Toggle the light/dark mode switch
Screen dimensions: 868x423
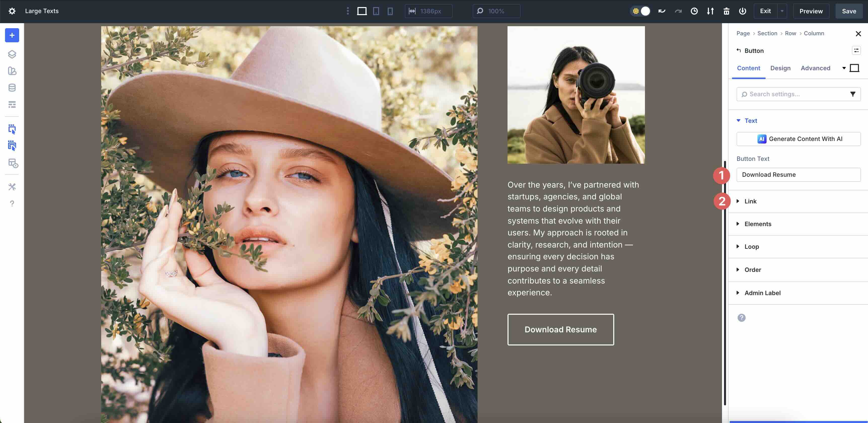[x=640, y=11]
